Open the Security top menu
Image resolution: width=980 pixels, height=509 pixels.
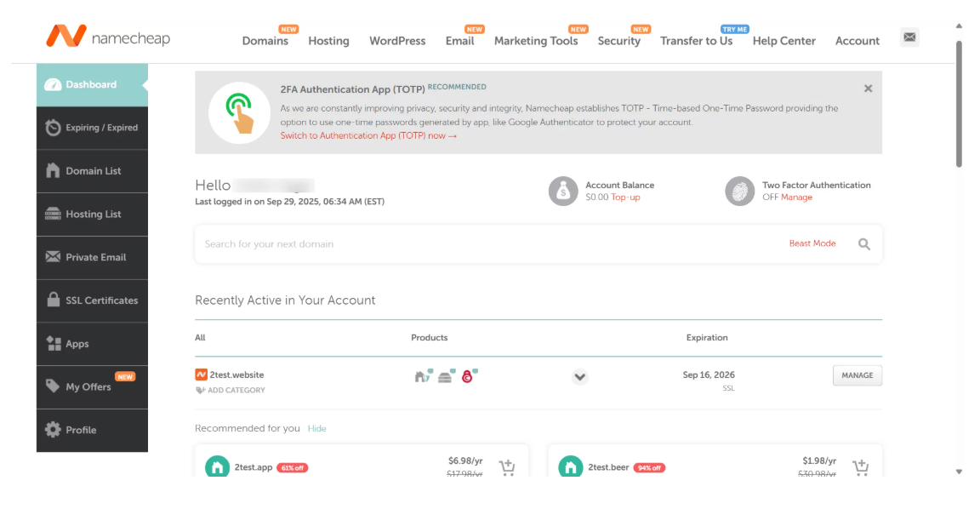pyautogui.click(x=618, y=41)
